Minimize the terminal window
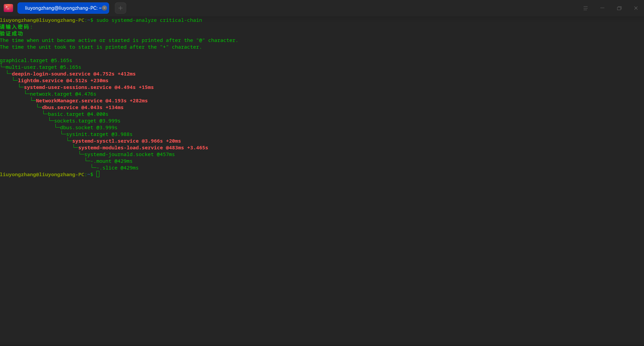This screenshot has width=644, height=346. point(602,8)
